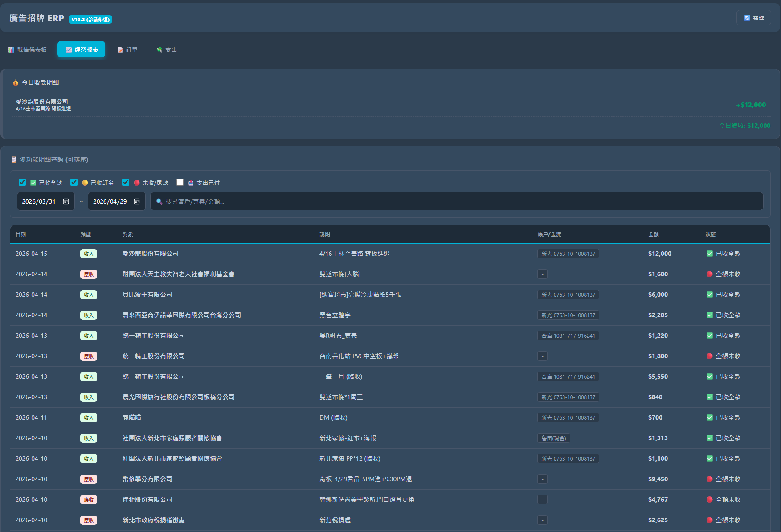781x532 pixels.
Task: Go to the 支出 tab
Action: click(167, 49)
